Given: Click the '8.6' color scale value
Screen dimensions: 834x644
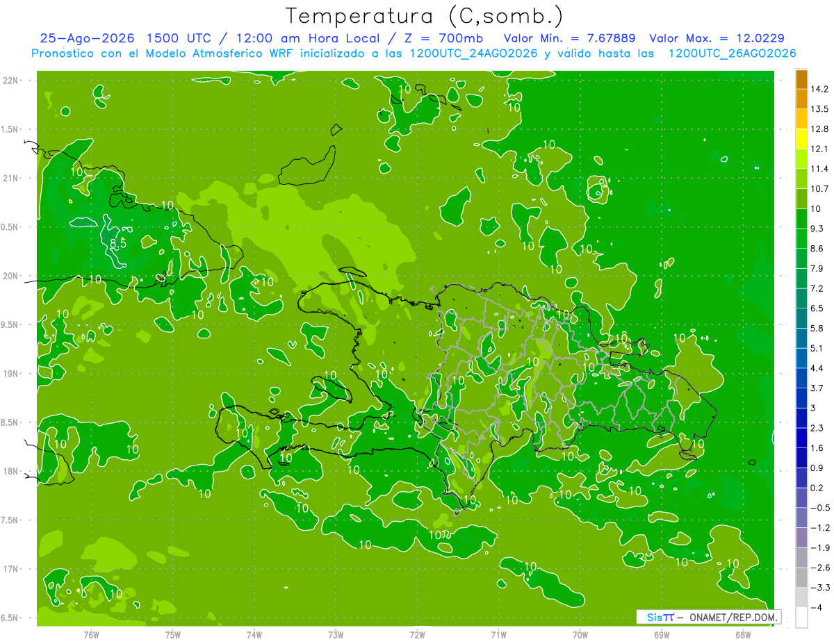Looking at the screenshot, I should (x=818, y=249).
